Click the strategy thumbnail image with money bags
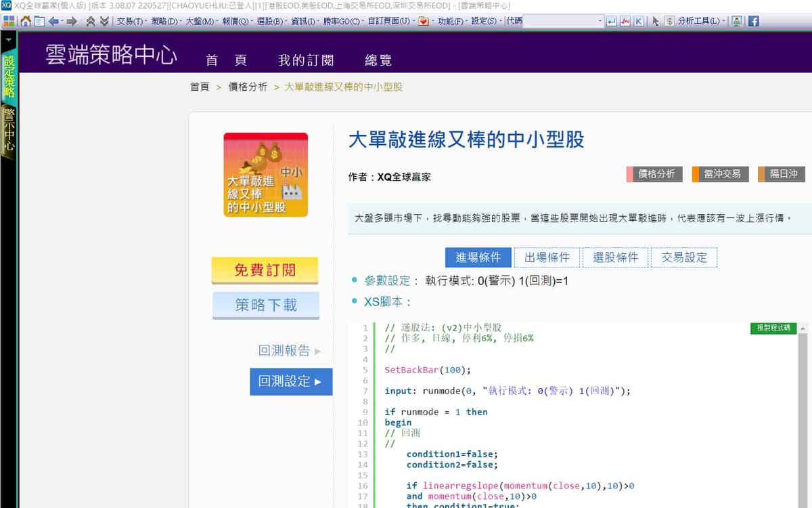The width and height of the screenshot is (812, 508). click(265, 175)
